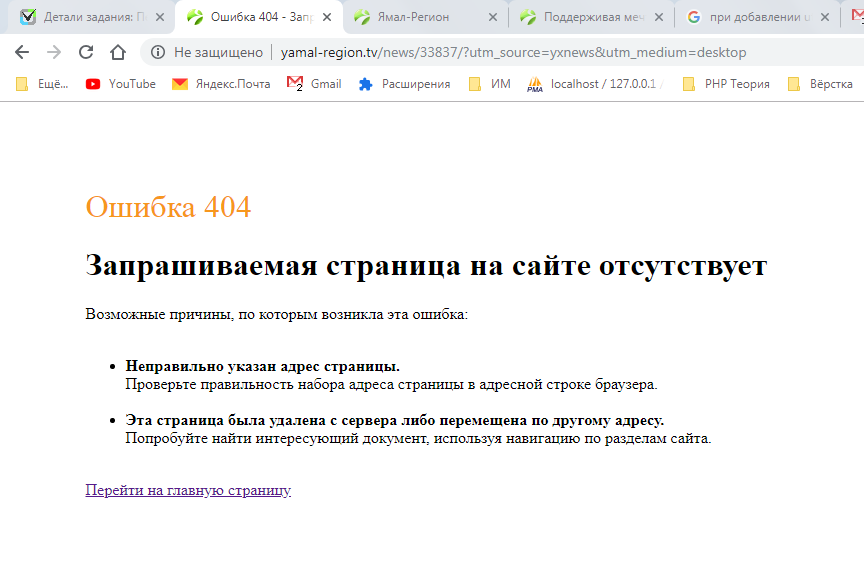Expand the 'PHP Теория' bookmarks folder

click(726, 84)
